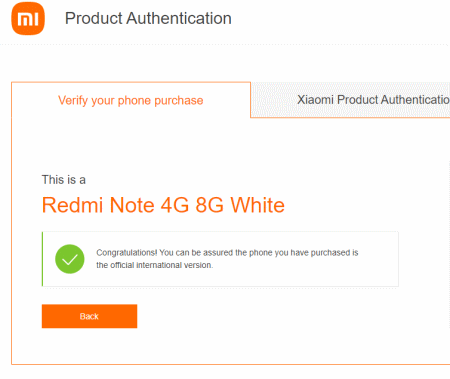Switch to Xiaomi Product Authentication tab
The height and width of the screenshot is (379, 450).
click(x=350, y=100)
